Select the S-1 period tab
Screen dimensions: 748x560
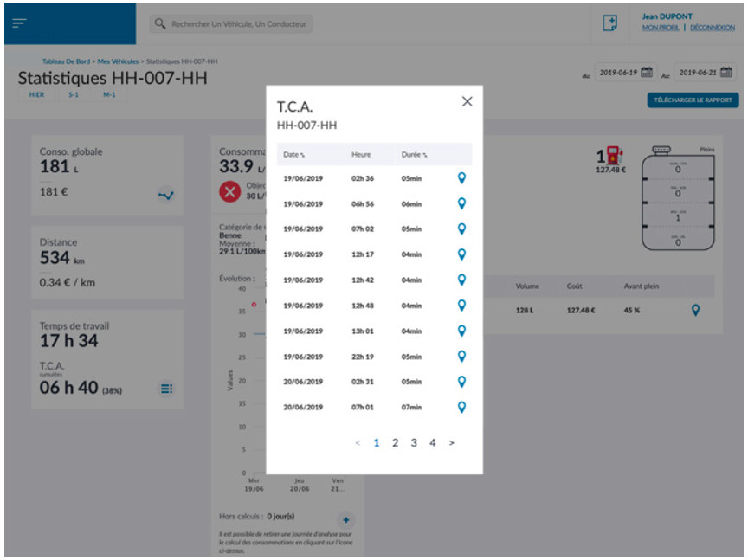[x=73, y=94]
